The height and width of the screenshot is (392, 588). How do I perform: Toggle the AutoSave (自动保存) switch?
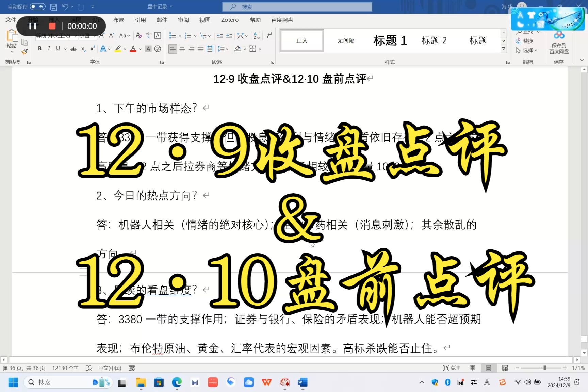pyautogui.click(x=37, y=6)
